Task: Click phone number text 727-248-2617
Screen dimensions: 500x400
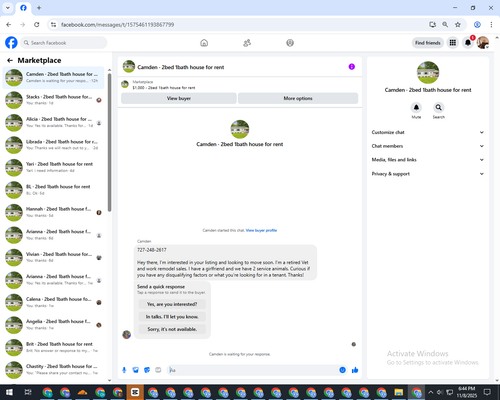Action: (x=152, y=250)
